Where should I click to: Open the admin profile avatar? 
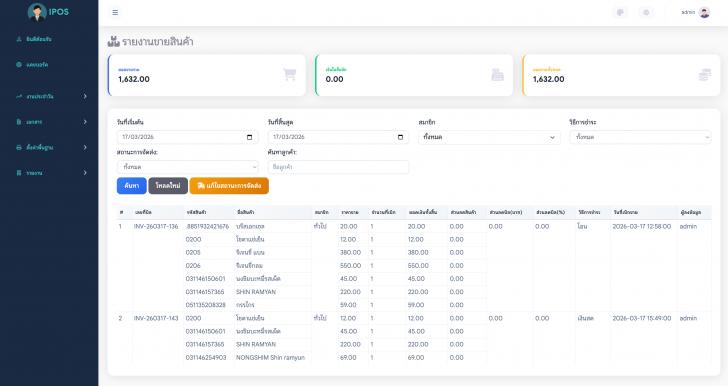[704, 13]
